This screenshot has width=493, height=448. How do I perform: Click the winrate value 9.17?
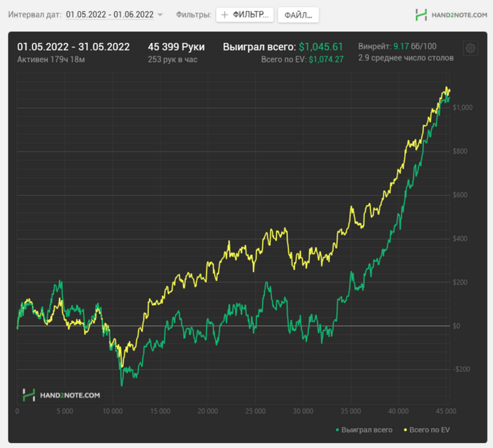click(401, 46)
